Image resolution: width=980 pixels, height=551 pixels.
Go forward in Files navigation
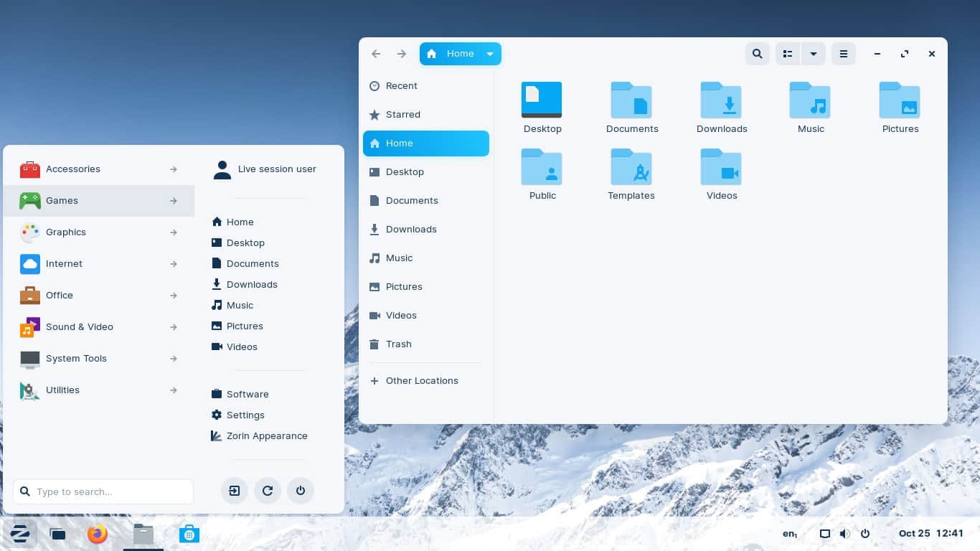pyautogui.click(x=402, y=54)
